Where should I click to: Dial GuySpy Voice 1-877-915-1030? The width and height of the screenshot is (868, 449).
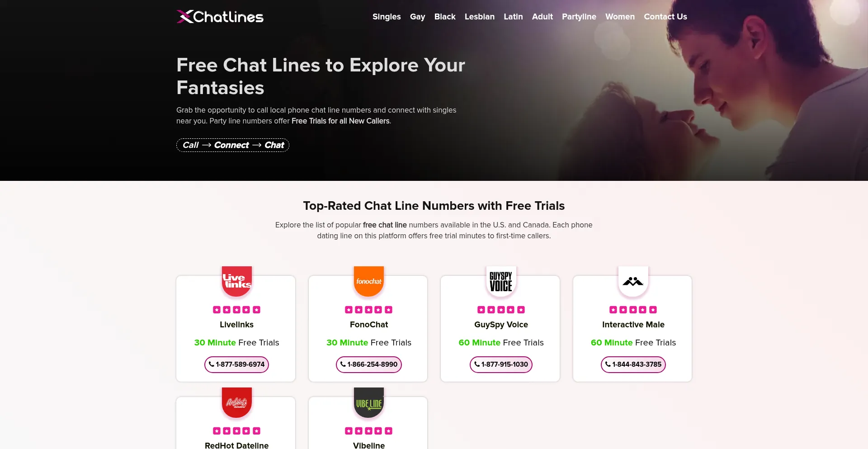pos(501,364)
